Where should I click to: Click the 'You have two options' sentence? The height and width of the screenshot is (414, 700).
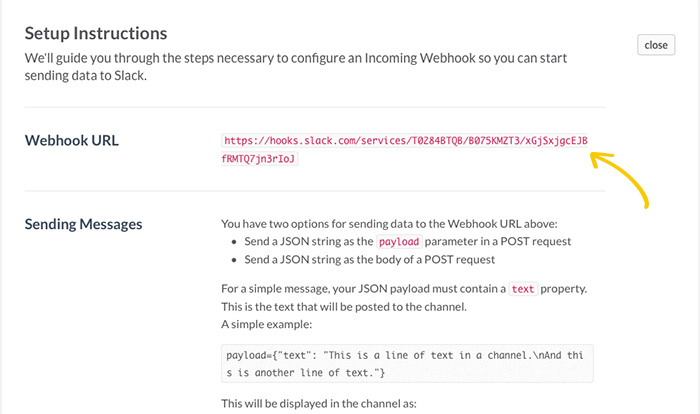(x=389, y=224)
